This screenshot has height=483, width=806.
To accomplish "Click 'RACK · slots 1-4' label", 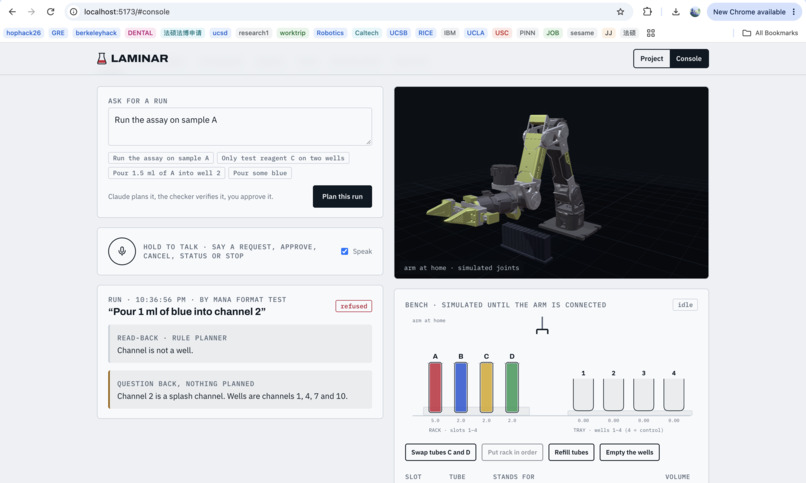I will click(452, 430).
